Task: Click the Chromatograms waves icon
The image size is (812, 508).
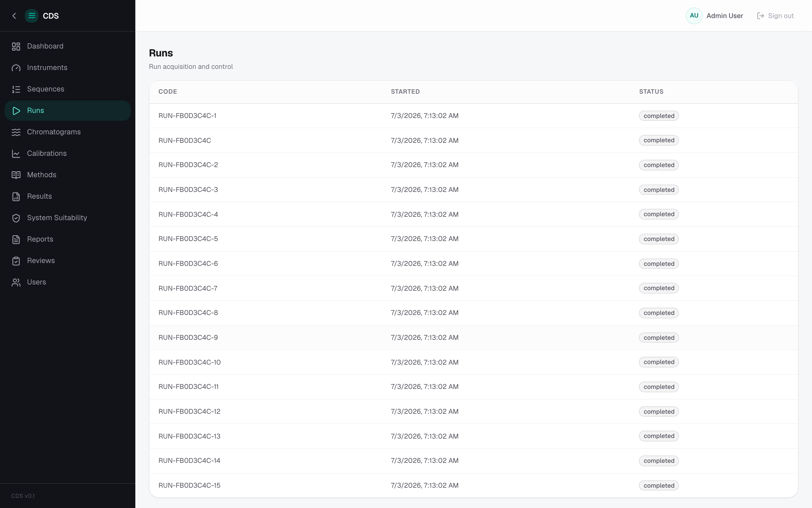Action: (x=16, y=132)
